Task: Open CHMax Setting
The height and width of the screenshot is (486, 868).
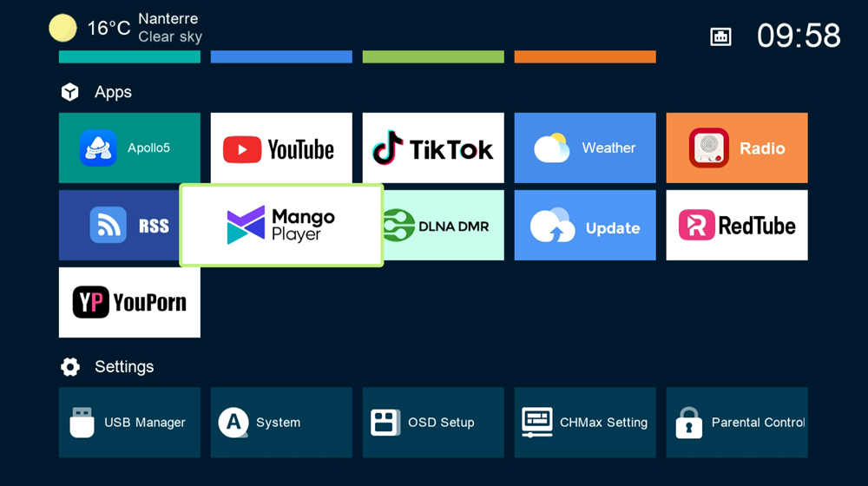Action: [x=585, y=423]
